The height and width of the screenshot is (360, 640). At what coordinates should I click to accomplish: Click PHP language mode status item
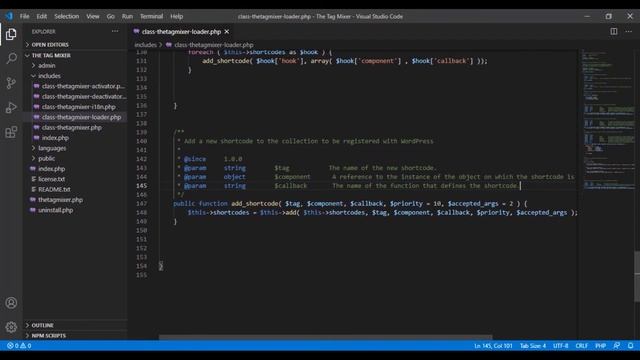[600, 346]
